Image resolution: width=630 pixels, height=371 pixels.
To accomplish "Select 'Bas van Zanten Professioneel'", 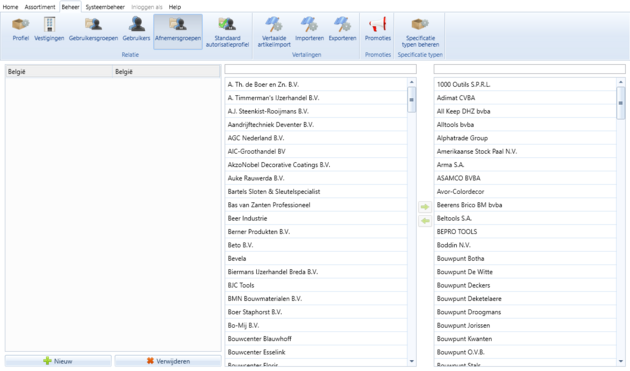I will point(316,205).
